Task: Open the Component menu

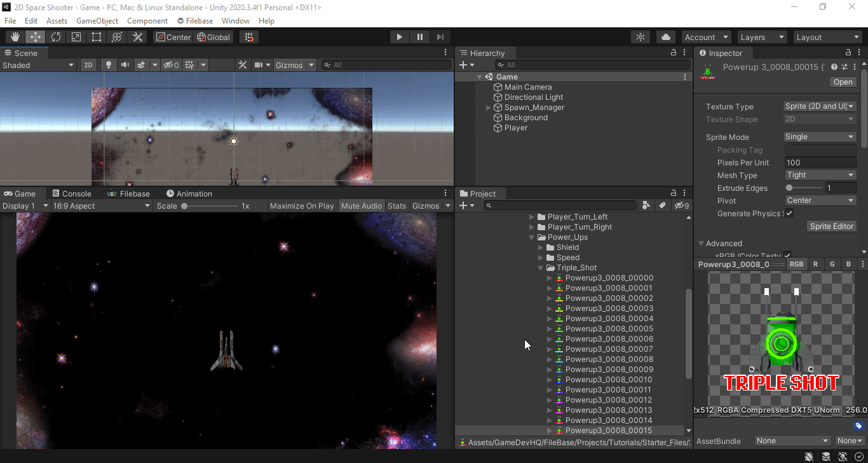Action: tap(147, 21)
